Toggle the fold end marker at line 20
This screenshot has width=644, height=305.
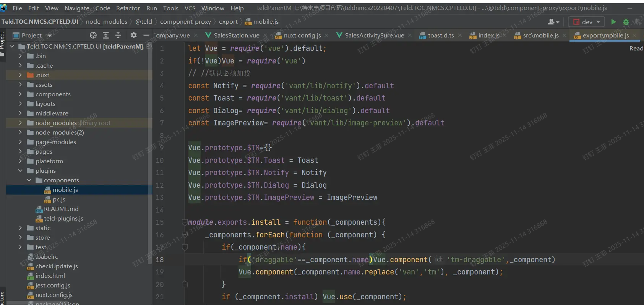[x=185, y=284]
